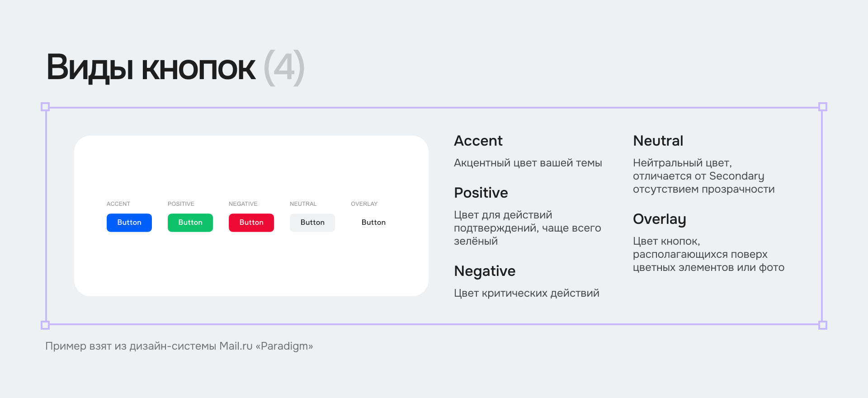Click the NEGATIVE label above red button
The width and height of the screenshot is (868, 398).
point(243,204)
